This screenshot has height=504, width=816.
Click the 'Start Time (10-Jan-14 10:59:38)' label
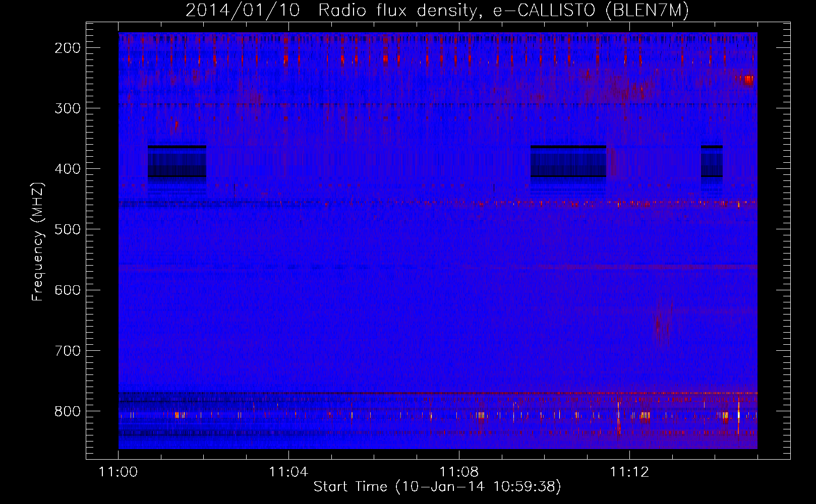point(437,487)
